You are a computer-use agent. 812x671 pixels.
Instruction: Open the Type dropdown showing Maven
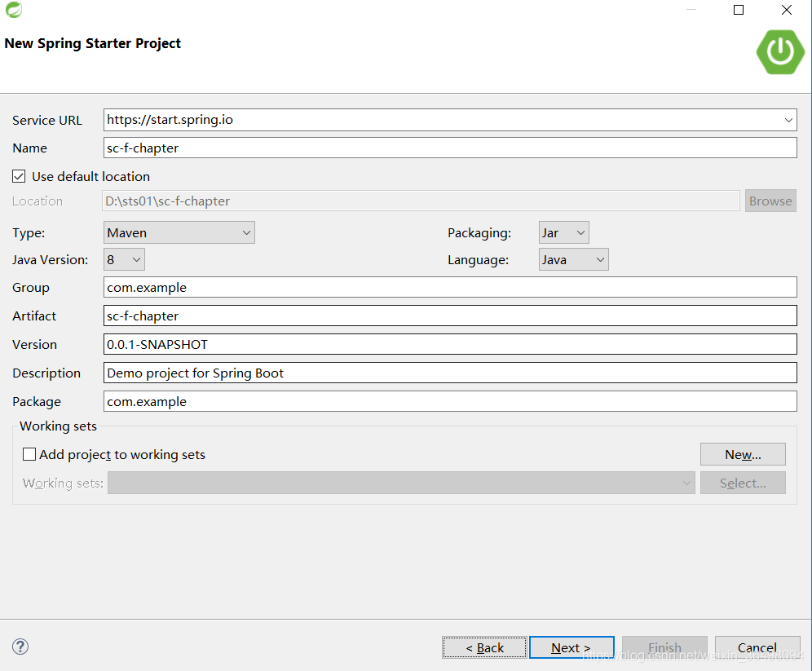[179, 233]
